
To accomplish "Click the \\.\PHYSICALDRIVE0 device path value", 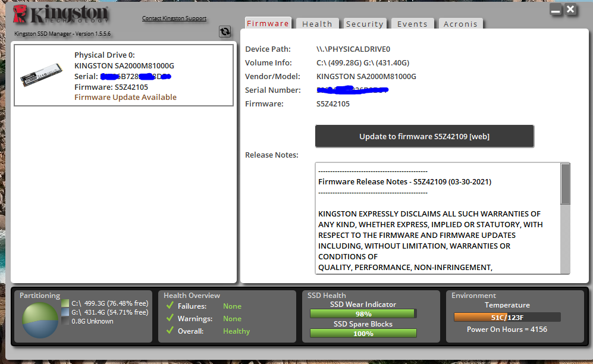I will (x=353, y=49).
